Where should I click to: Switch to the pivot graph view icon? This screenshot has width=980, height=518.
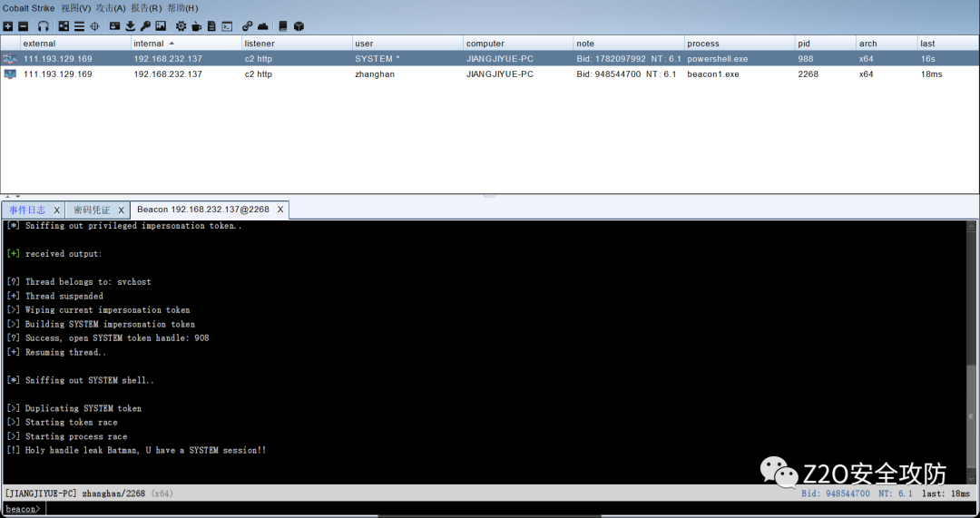click(x=64, y=26)
